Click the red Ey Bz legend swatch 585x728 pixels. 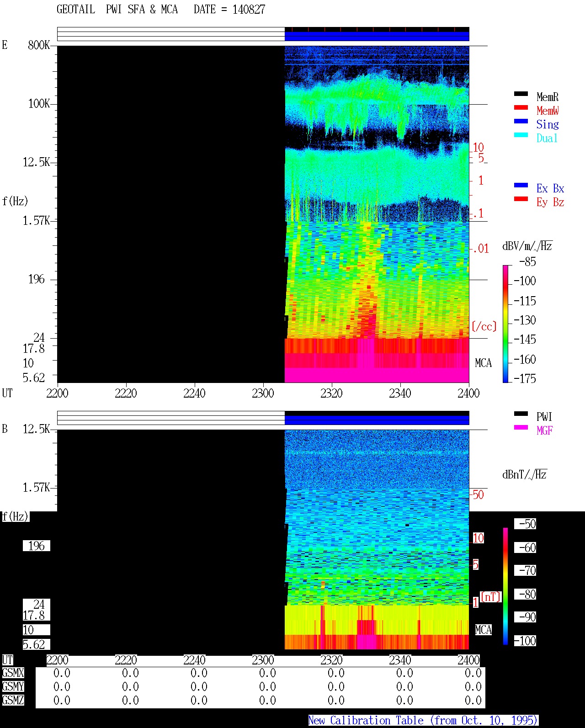click(x=521, y=199)
